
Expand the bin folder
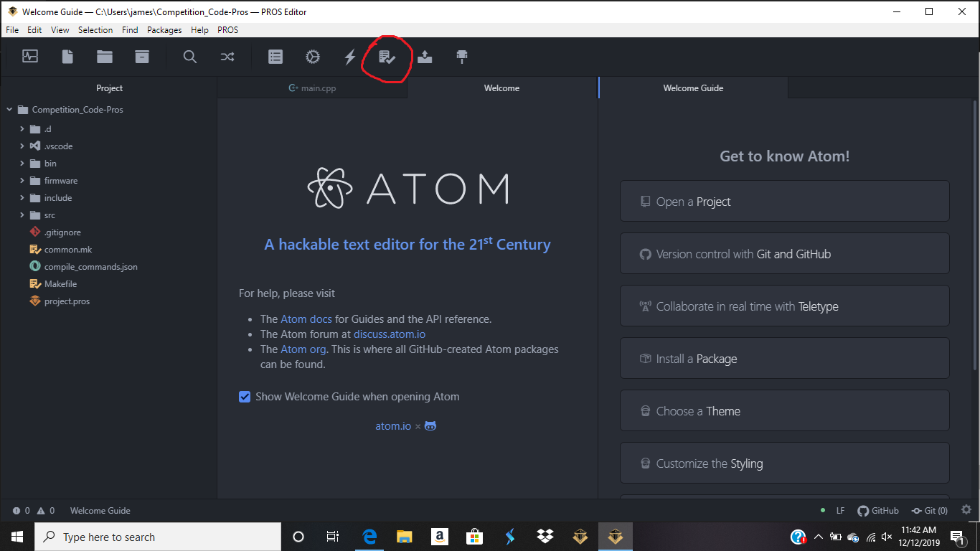pos(22,164)
